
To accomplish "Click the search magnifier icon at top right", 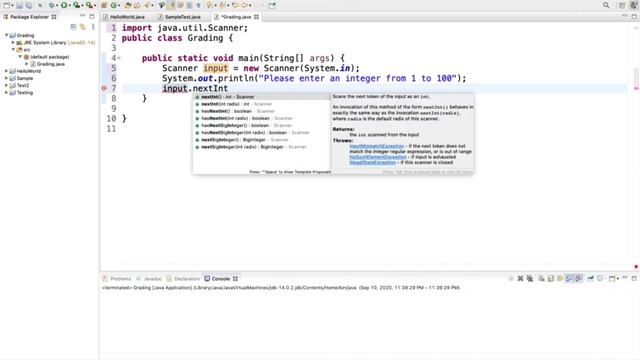I will pyautogui.click(x=606, y=5).
